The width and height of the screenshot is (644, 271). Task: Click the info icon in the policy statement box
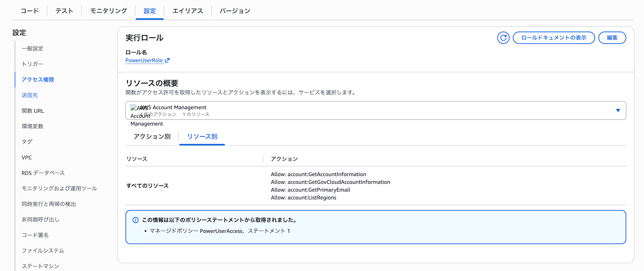[x=136, y=220]
